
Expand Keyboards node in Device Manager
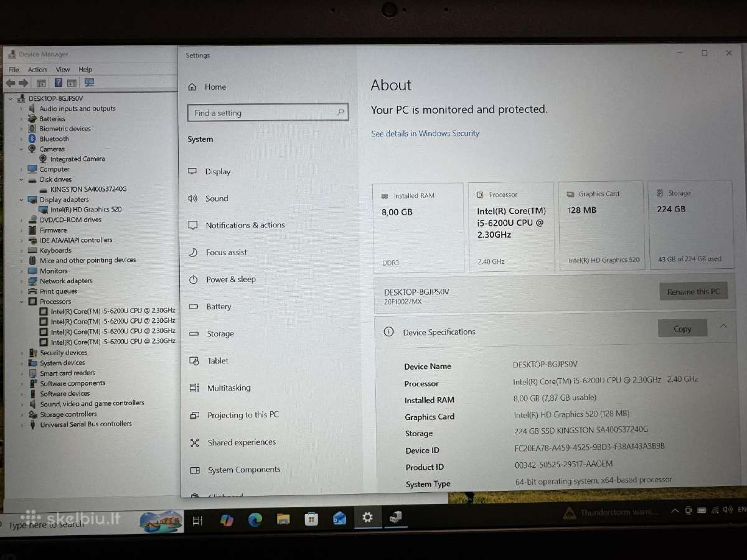tap(21, 251)
